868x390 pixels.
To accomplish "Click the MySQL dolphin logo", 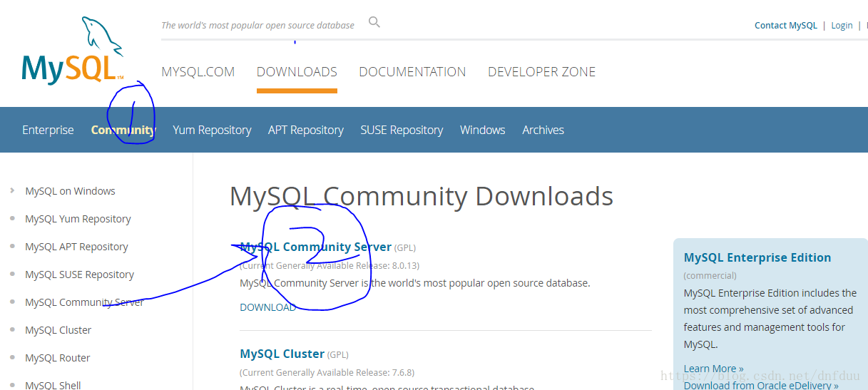I will (73, 50).
